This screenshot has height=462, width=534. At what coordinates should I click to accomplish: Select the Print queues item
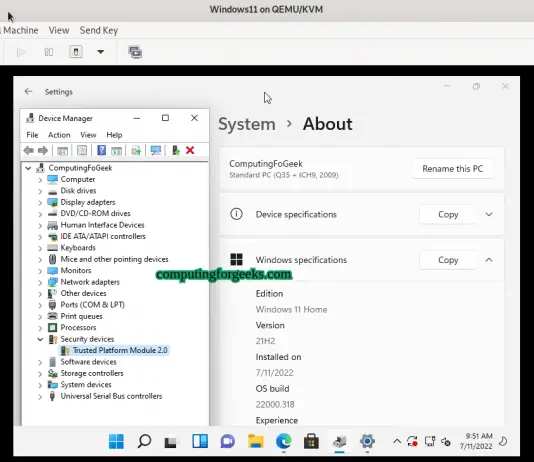tap(81, 316)
